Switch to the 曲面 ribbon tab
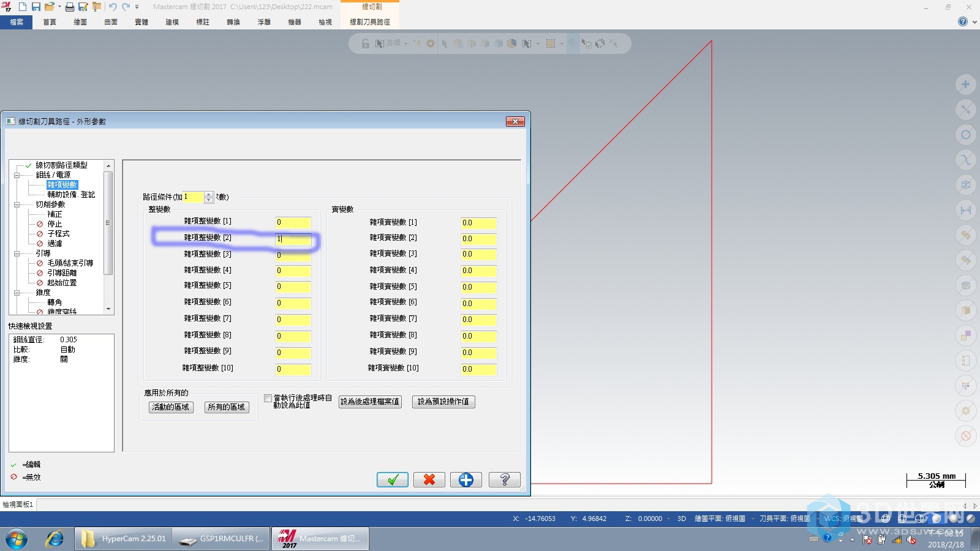980x551 pixels. point(111,22)
